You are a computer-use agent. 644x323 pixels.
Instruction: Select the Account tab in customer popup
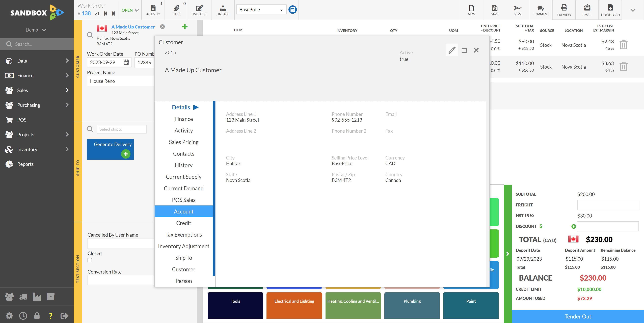pyautogui.click(x=183, y=211)
